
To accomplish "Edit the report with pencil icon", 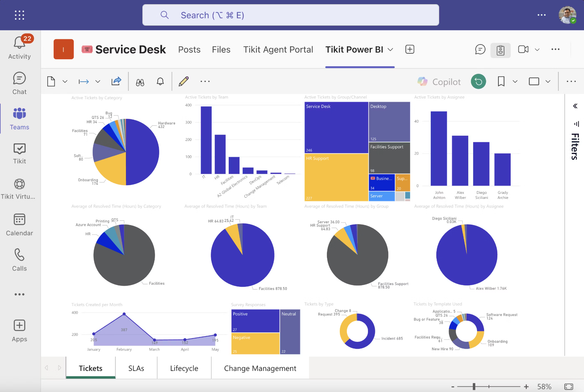I will click(183, 81).
